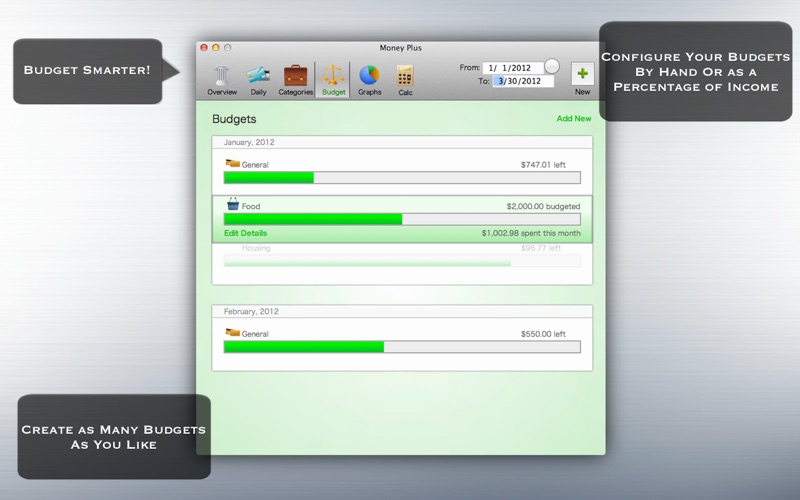800x500 pixels.
Task: Click the February General wallet icon
Action: pos(232,332)
